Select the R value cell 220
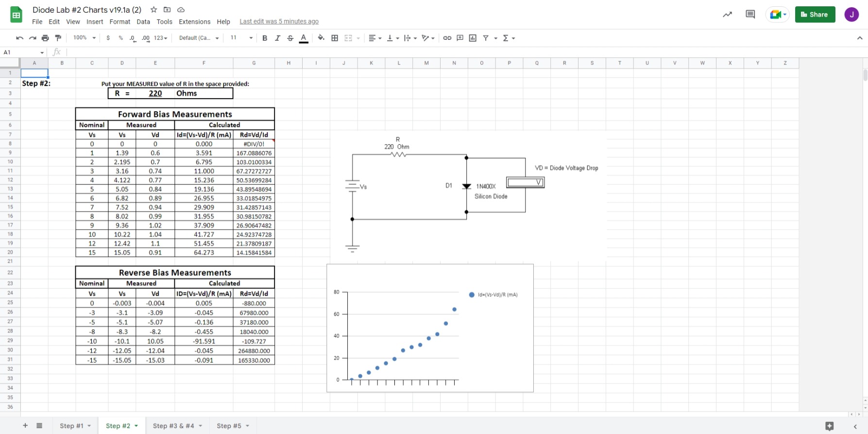Image resolution: width=868 pixels, height=434 pixels. coord(155,93)
